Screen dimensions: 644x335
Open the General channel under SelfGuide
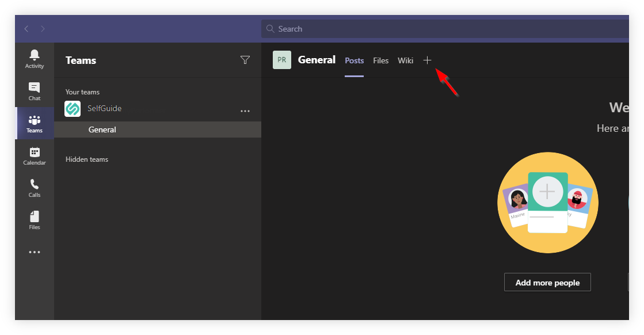(102, 129)
